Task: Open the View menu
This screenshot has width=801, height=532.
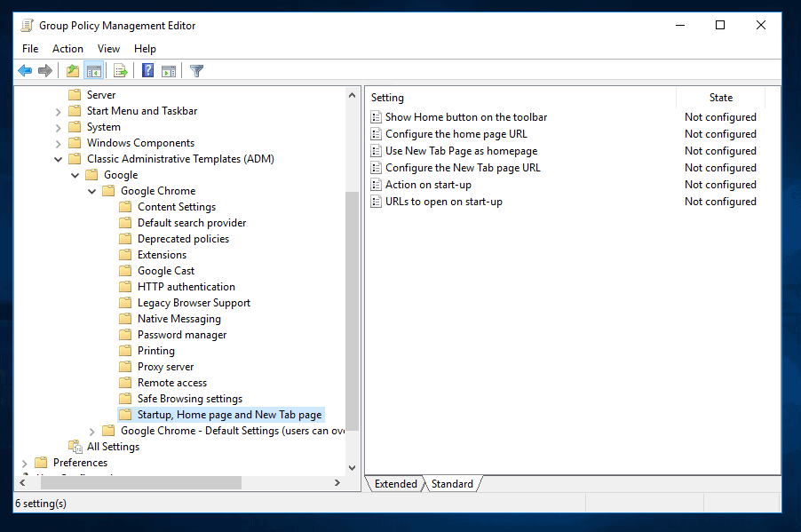Action: pos(108,49)
